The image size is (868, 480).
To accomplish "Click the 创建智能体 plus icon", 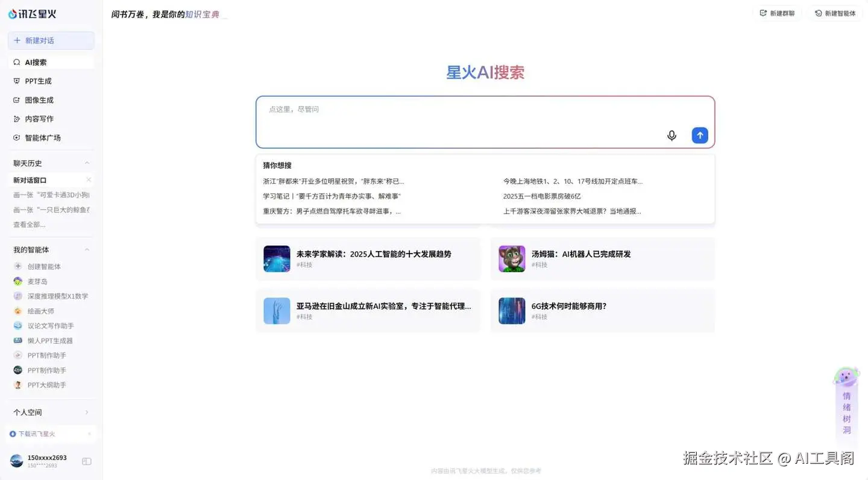I will (18, 266).
